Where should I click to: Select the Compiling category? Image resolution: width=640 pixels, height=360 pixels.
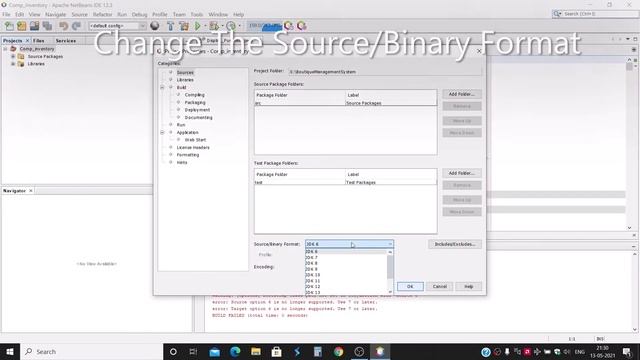pyautogui.click(x=194, y=95)
